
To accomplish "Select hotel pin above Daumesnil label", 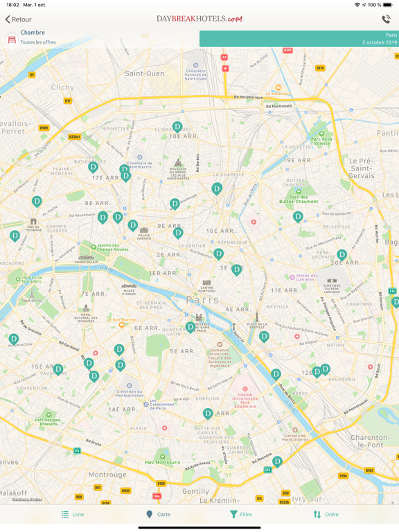I will [326, 369].
